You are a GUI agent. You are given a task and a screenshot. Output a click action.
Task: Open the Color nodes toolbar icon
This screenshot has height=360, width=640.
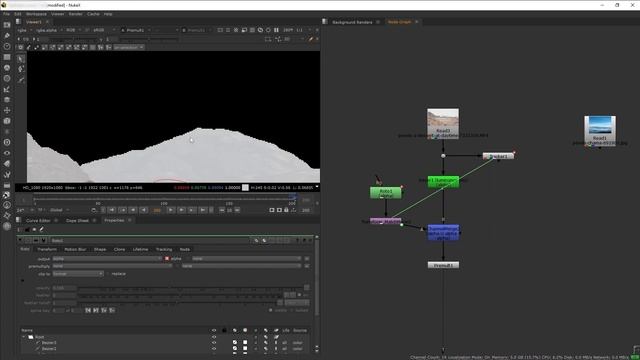coord(7,68)
